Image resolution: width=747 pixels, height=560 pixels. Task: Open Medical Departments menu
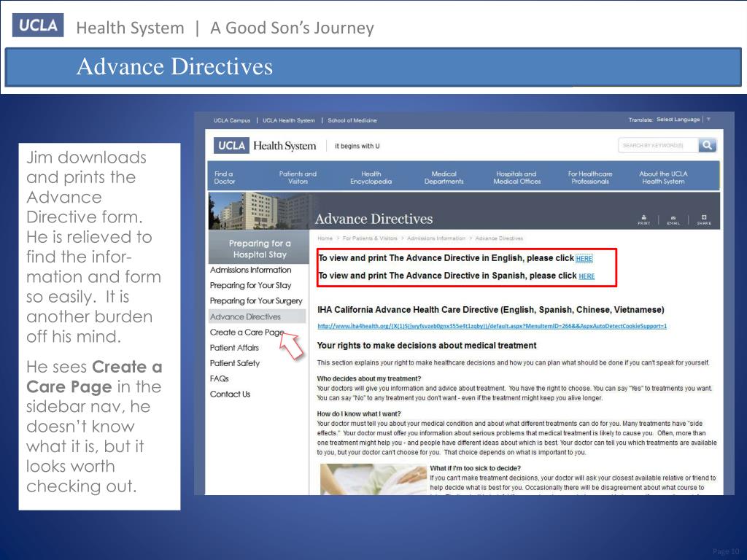click(444, 178)
